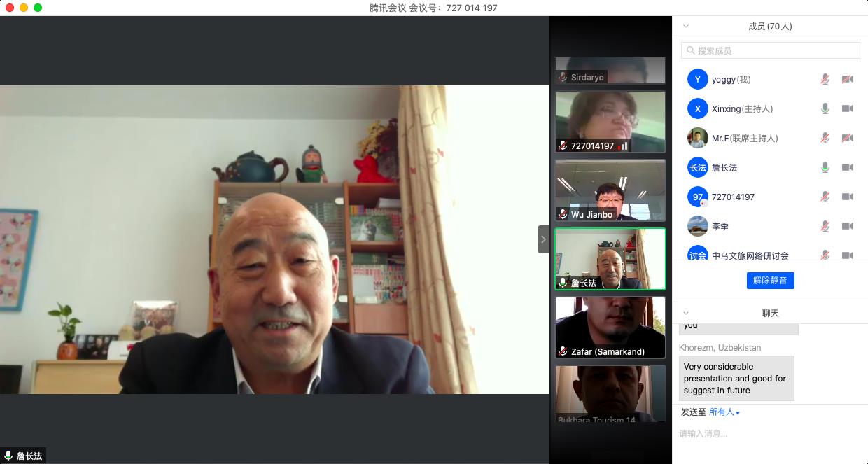Collapse the 成员 (70人) members panel
This screenshot has height=464, width=868.
686,27
